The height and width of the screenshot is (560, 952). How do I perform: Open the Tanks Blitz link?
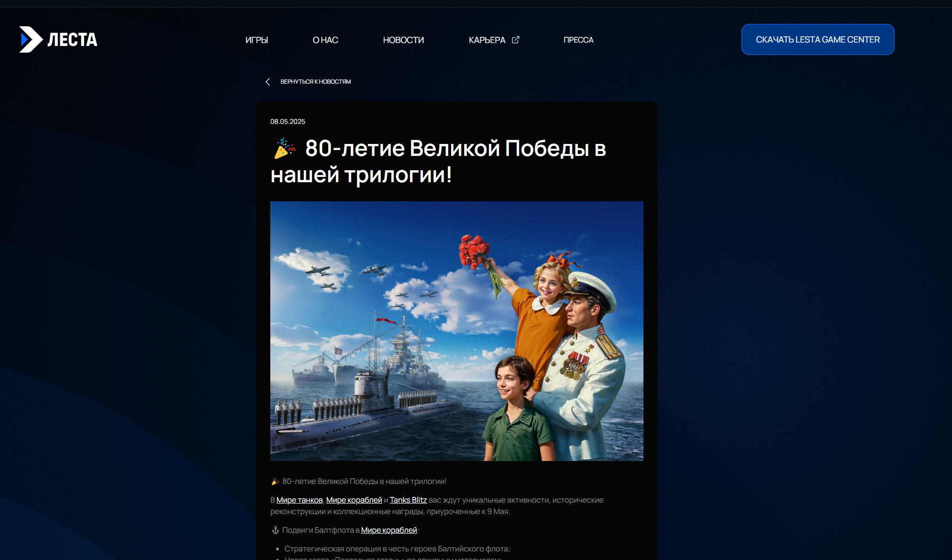[409, 499]
